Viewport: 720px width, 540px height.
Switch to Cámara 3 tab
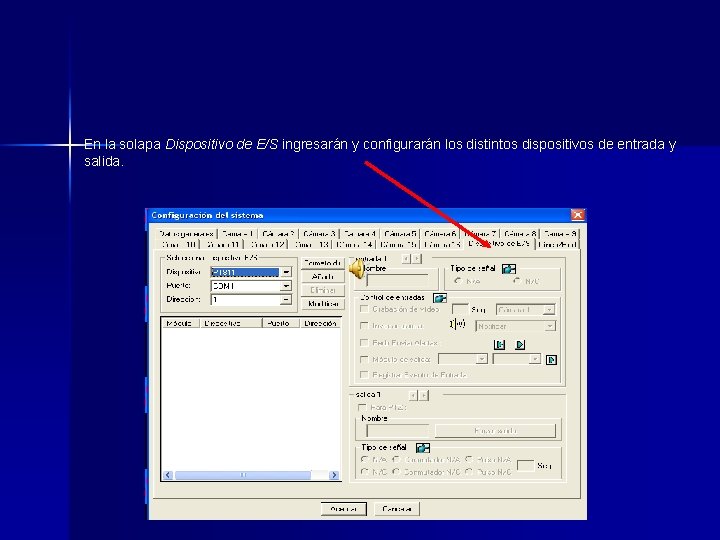[319, 234]
